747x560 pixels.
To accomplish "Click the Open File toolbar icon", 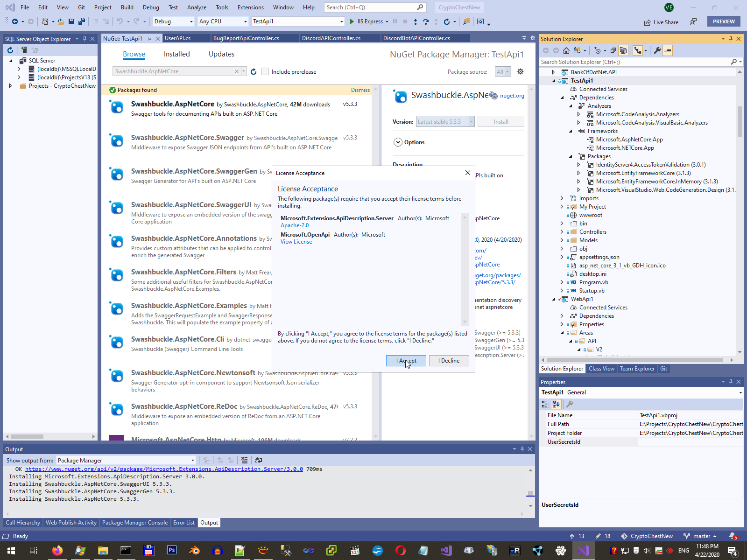I will pyautogui.click(x=61, y=21).
